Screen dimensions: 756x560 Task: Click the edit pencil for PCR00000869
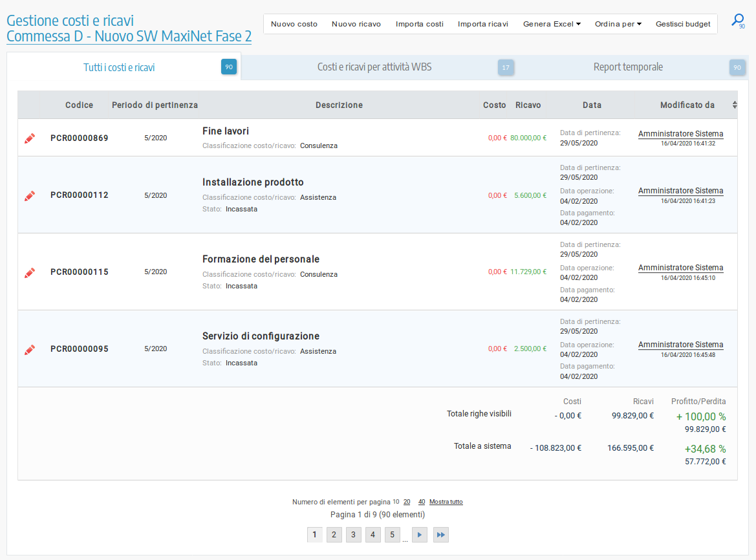click(x=30, y=138)
